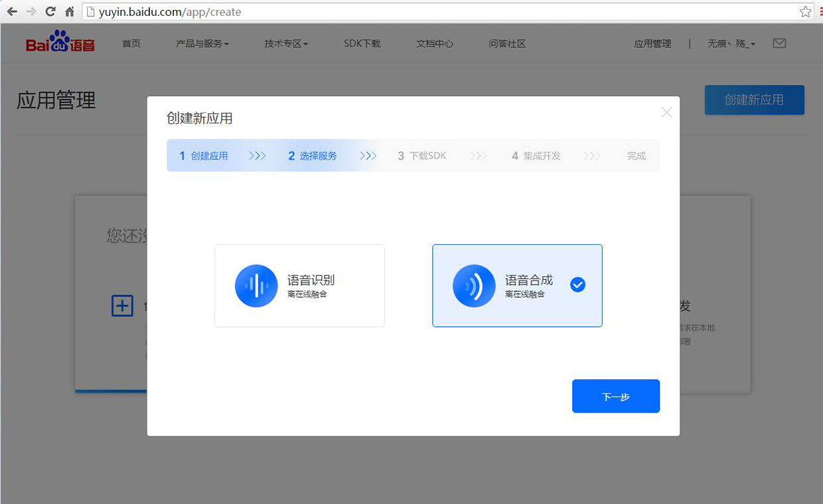Click the Baidu Yuyin logo
The width and height of the screenshot is (823, 504).
click(x=60, y=42)
